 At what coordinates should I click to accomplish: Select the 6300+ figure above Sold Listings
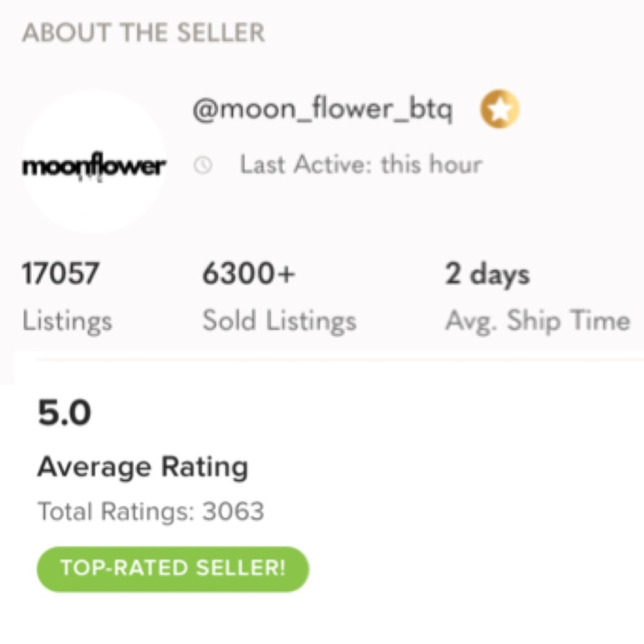249,274
